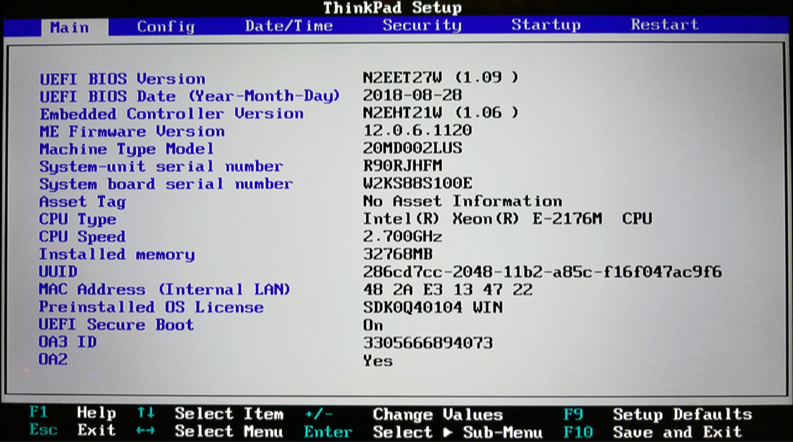This screenshot has height=442, width=793.
Task: Click the up/down arrows beside Select Item
Action: point(145,414)
